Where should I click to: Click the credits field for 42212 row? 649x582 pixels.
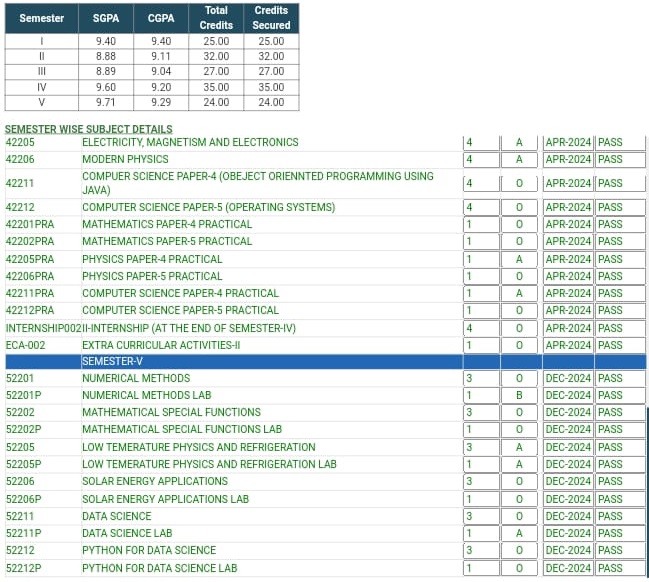pyautogui.click(x=481, y=207)
